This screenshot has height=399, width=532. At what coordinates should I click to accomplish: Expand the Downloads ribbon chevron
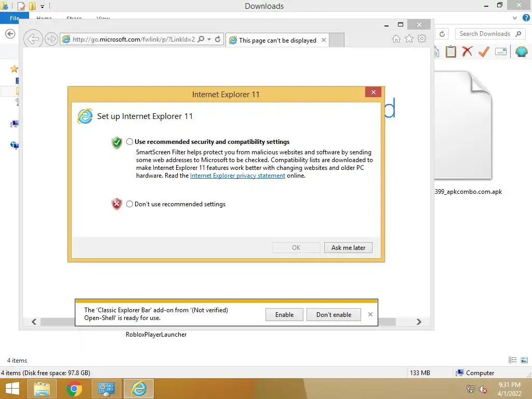click(x=515, y=18)
